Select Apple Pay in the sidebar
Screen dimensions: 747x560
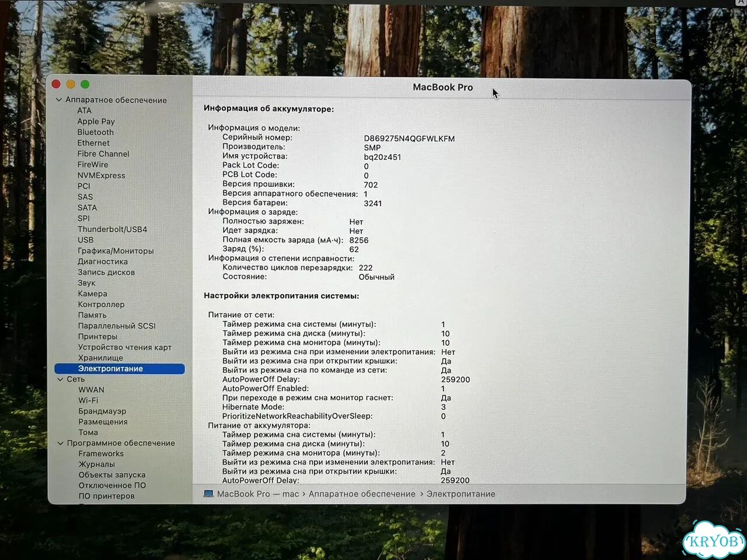[96, 121]
